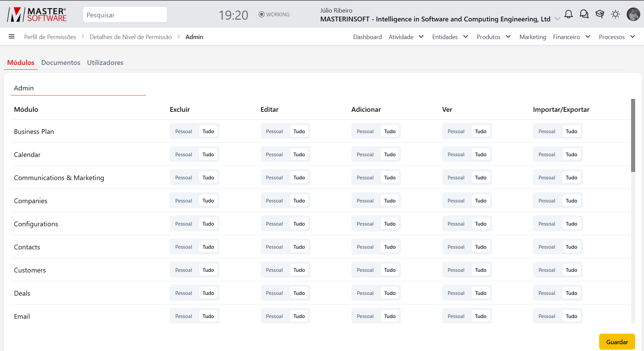Toggle the sun brightness theme icon
Viewport: 644px width, 351px height.
(x=615, y=14)
